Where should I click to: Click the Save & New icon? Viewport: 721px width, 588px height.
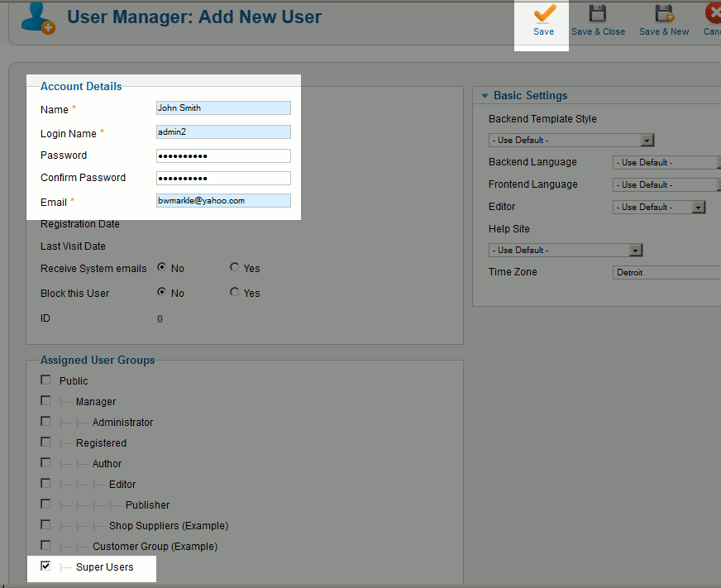coord(663,14)
